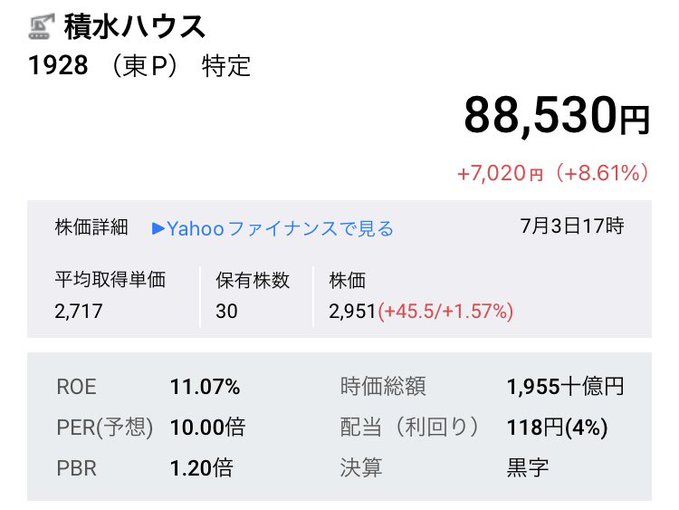Click the blue triangle arrow before Yahoo
Screen dimensions: 679x510
point(158,229)
